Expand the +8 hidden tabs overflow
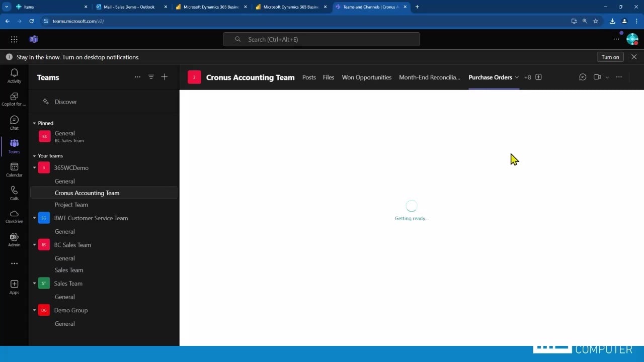Viewport: 644px width, 362px height. tap(527, 77)
